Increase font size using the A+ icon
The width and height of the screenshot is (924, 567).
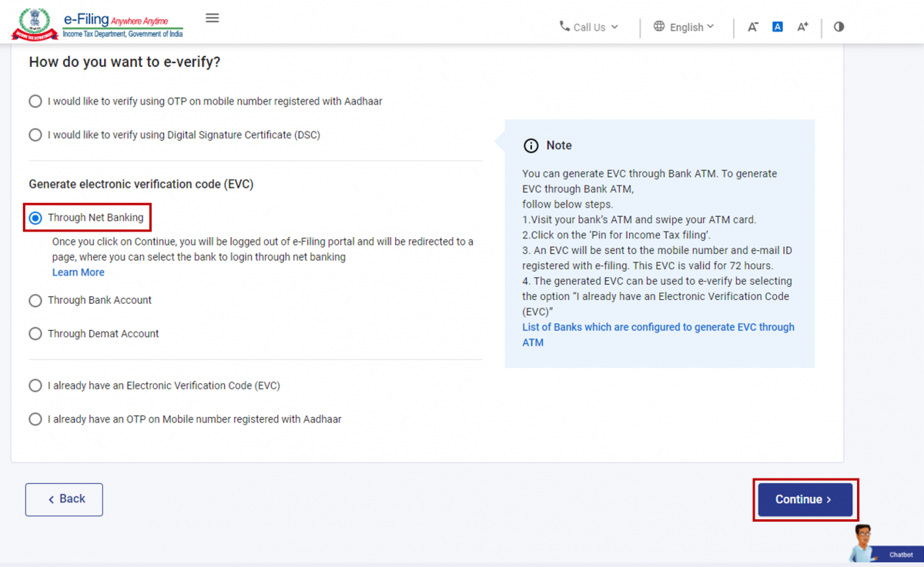tap(802, 26)
